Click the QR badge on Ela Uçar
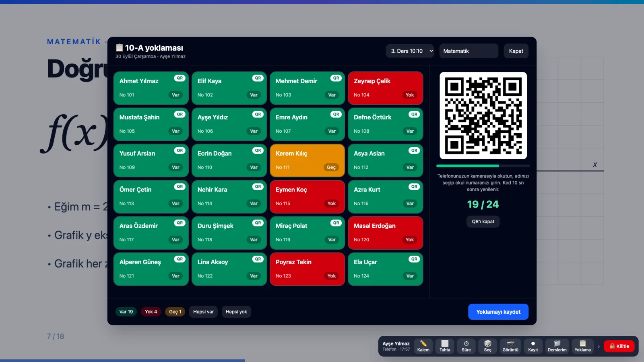This screenshot has height=362, width=644. click(x=414, y=259)
